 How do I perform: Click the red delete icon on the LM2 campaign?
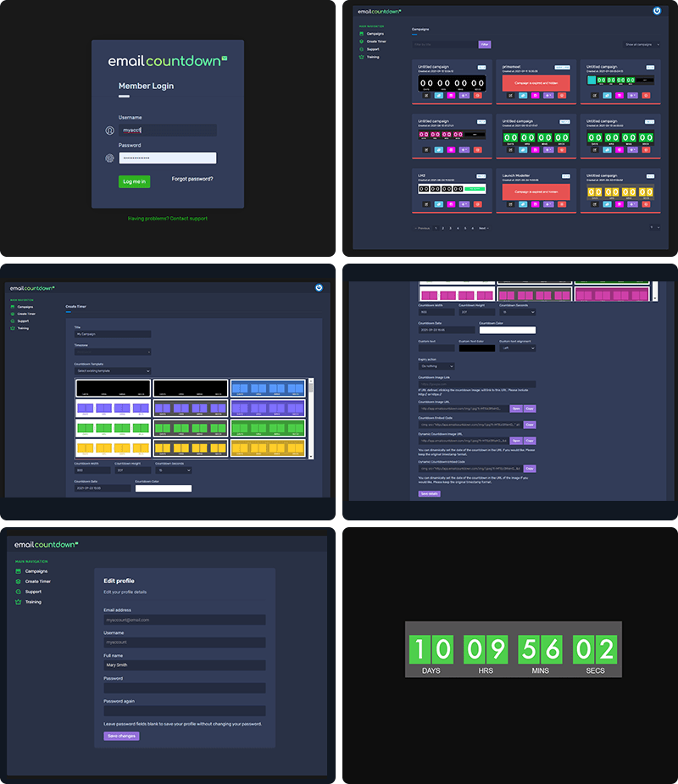(x=479, y=203)
